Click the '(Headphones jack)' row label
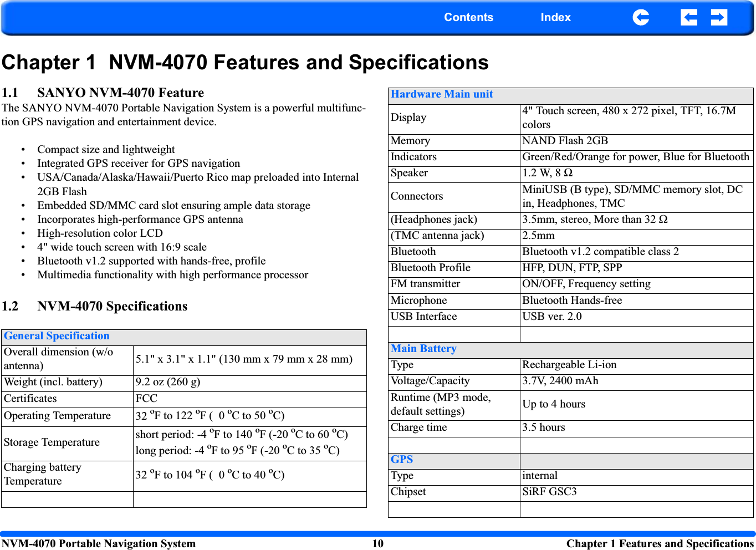This screenshot has width=756, height=550. click(x=434, y=220)
